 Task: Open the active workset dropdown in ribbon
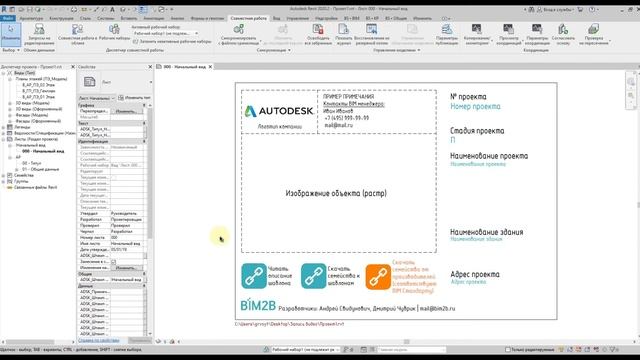click(x=166, y=33)
